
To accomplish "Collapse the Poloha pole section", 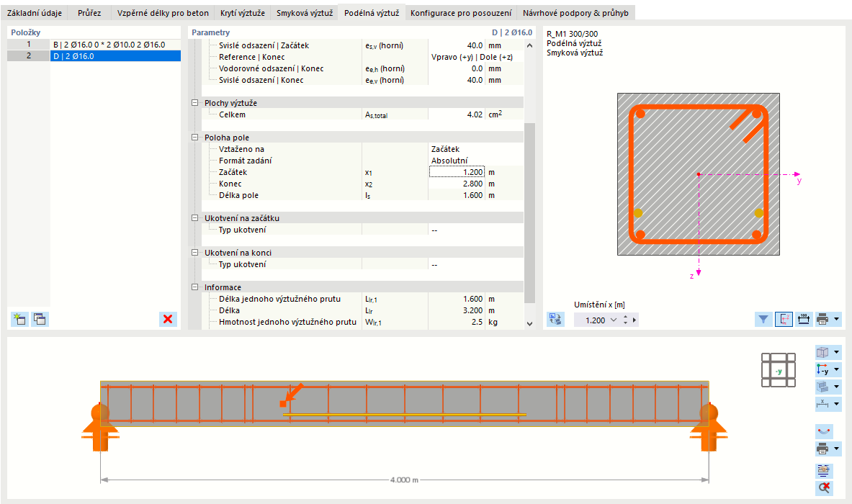I will [x=195, y=138].
